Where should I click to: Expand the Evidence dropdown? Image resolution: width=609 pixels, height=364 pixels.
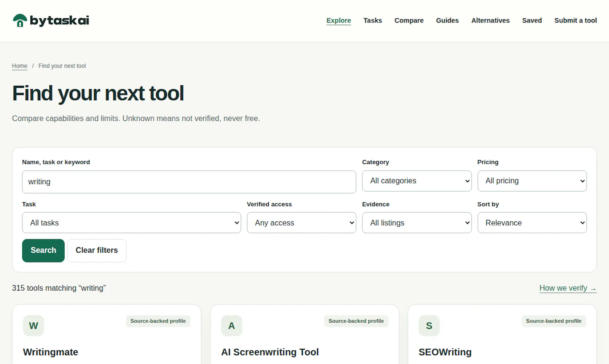[417, 223]
